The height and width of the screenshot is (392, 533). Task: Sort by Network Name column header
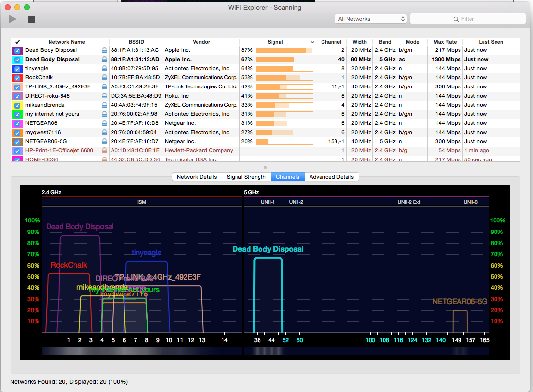[x=66, y=42]
